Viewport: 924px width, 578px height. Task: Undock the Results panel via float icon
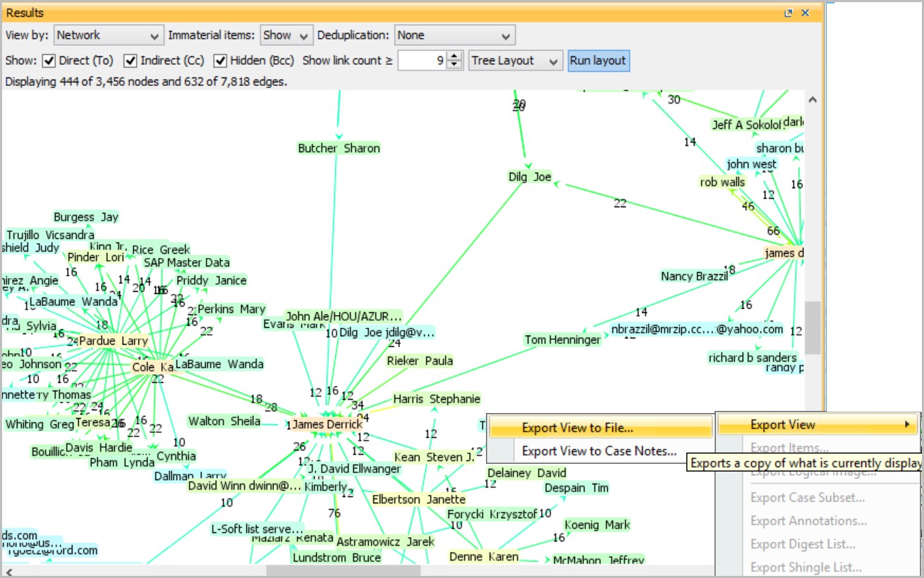tap(789, 13)
